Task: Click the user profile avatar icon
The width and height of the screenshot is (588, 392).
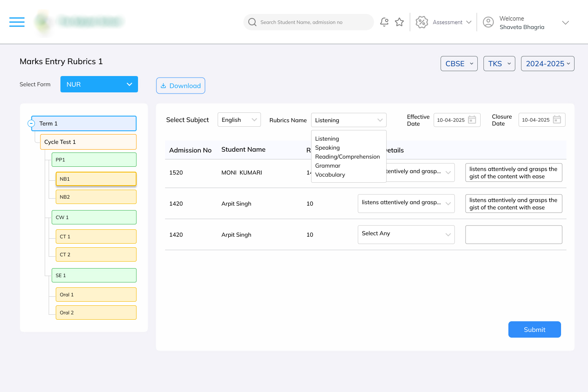Action: tap(488, 22)
